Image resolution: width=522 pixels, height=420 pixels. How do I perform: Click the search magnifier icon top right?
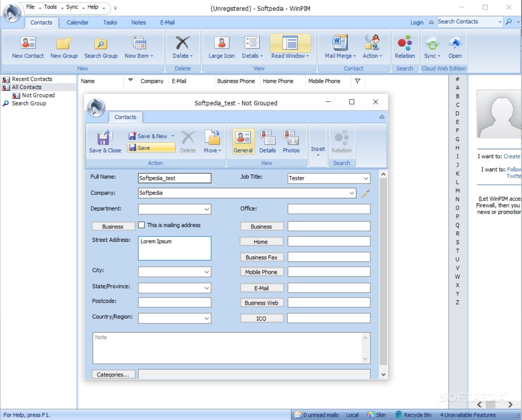pyautogui.click(x=509, y=22)
